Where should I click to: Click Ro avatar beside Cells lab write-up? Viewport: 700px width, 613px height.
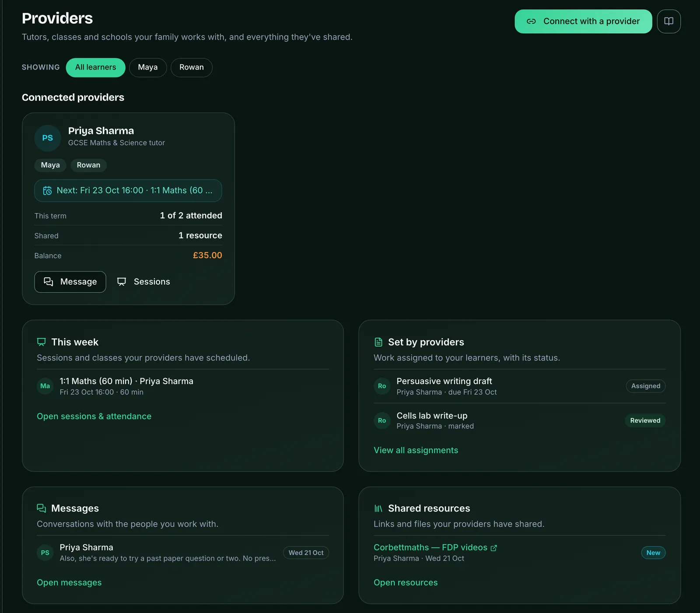click(x=382, y=420)
